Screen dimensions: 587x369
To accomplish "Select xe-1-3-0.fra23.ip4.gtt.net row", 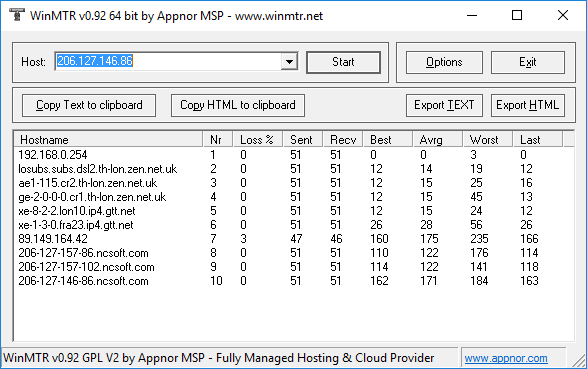I will pos(294,225).
